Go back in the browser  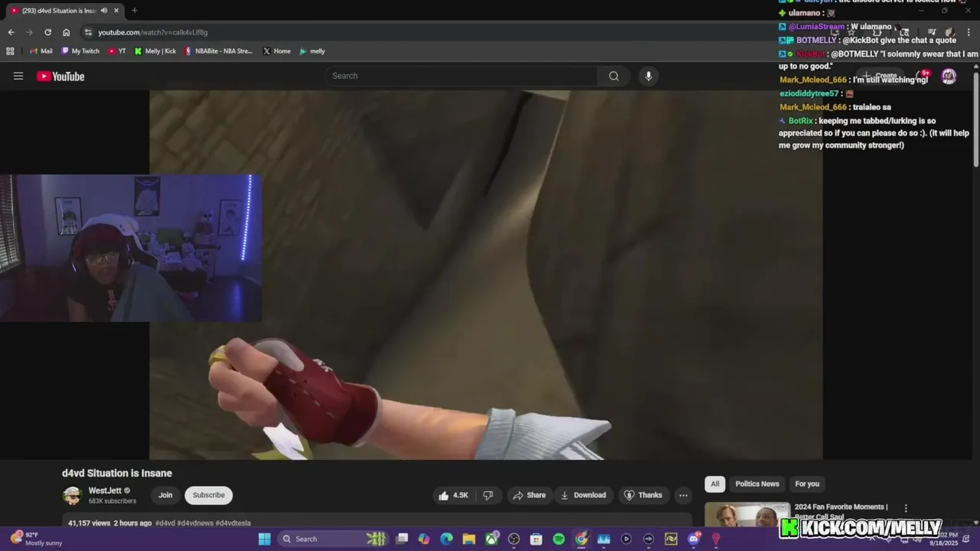pos(11,32)
